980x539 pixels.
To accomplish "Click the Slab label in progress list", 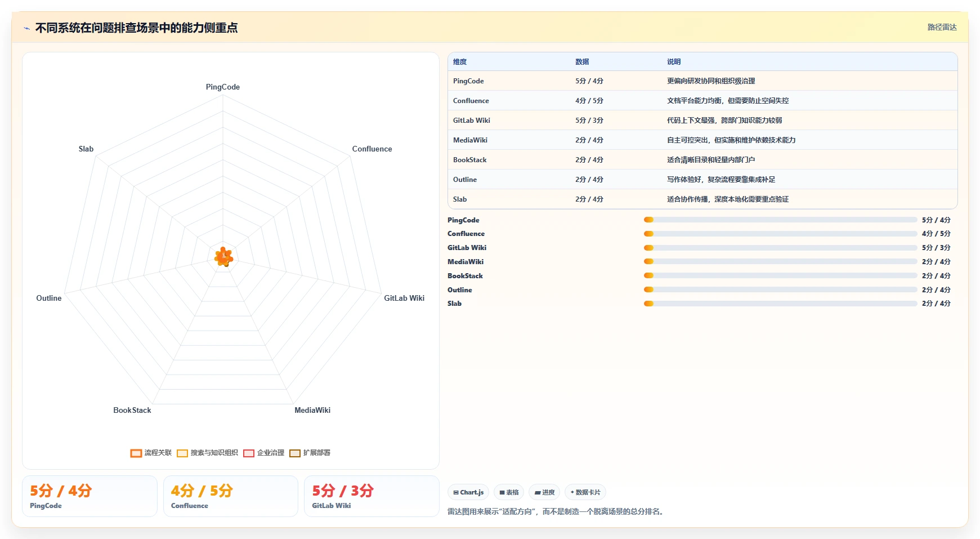I will coord(454,304).
